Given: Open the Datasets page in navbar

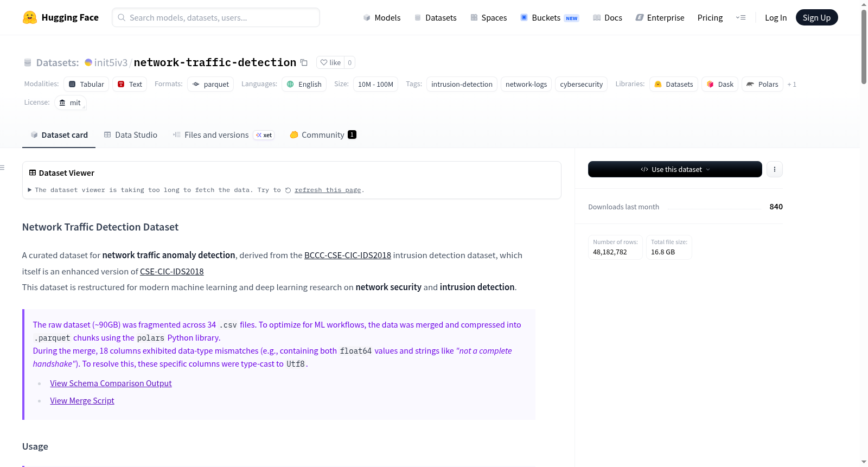Looking at the screenshot, I should 435,17.
